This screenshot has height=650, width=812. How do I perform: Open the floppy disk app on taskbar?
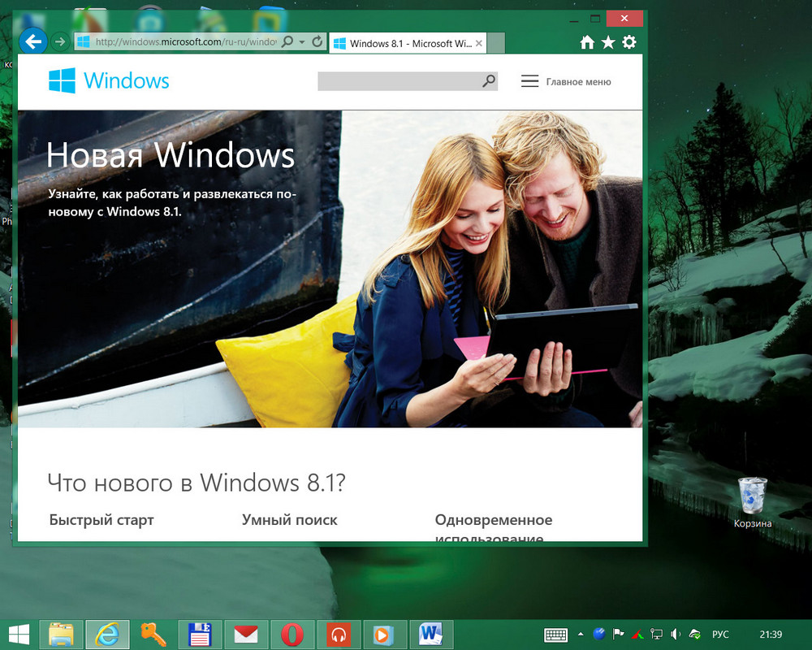coord(200,635)
